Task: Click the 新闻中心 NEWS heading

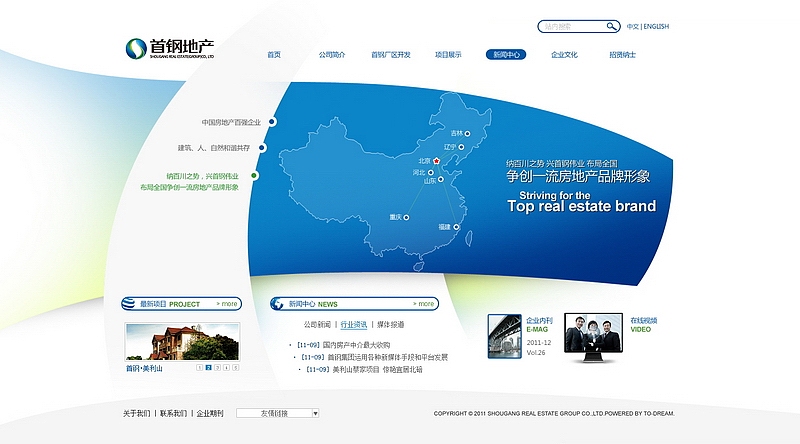Action: coord(313,304)
